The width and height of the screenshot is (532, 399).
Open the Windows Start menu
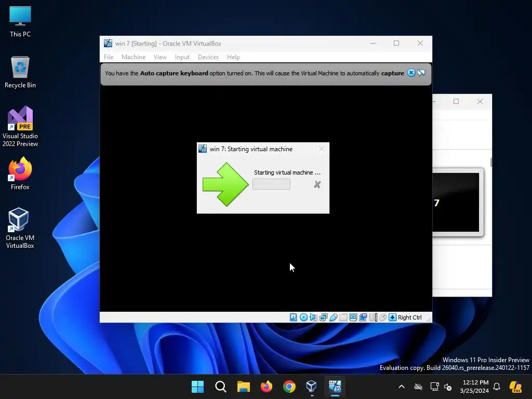[x=197, y=387]
